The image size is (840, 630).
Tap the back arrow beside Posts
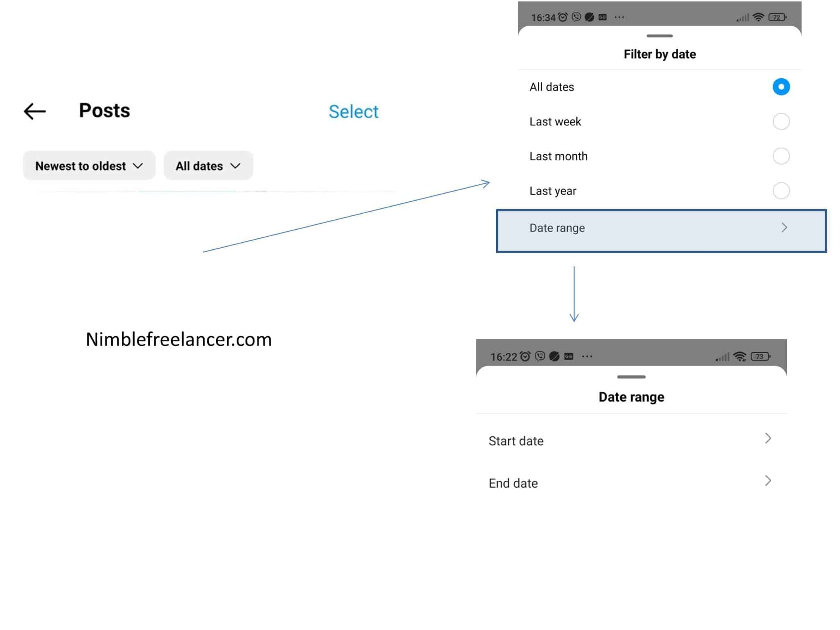34,111
